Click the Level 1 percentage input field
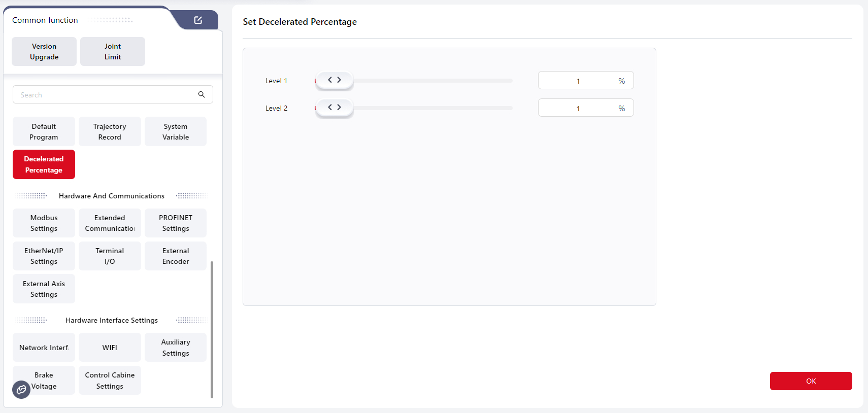 coord(578,81)
